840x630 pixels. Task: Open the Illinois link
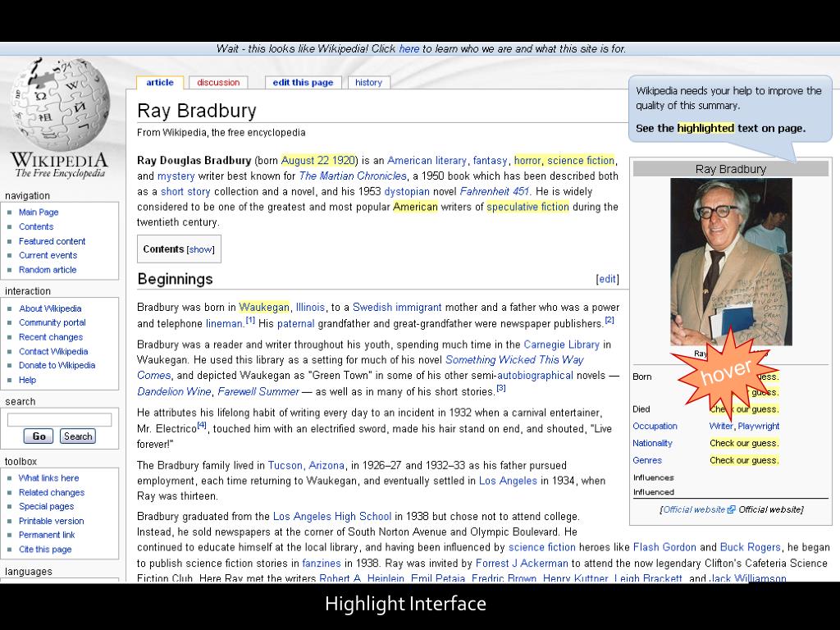point(310,308)
